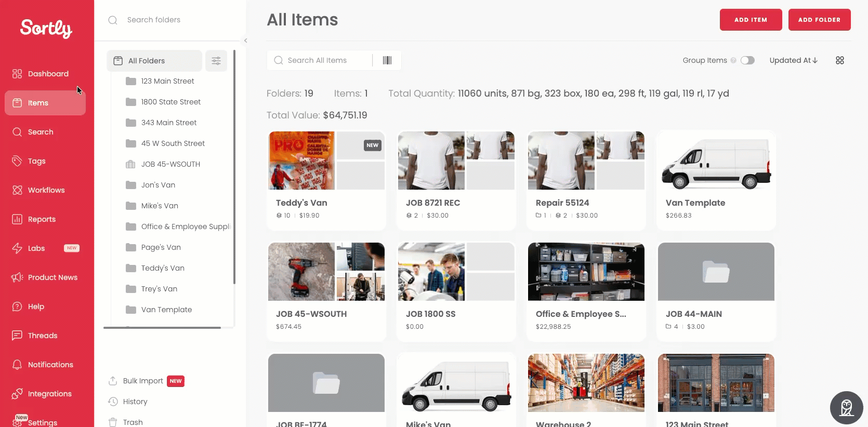
Task: Open the JOB 8721 REC card thumbnail
Action: pyautogui.click(x=456, y=161)
